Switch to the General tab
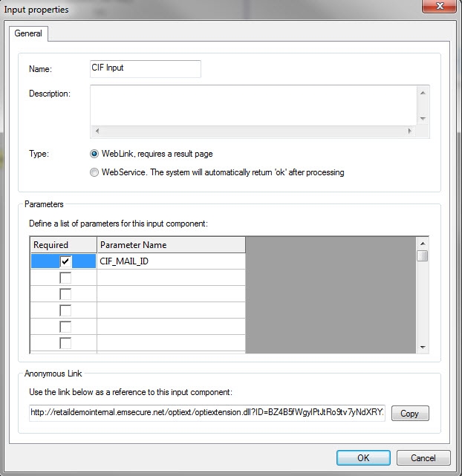This screenshot has height=476, width=462. click(28, 34)
